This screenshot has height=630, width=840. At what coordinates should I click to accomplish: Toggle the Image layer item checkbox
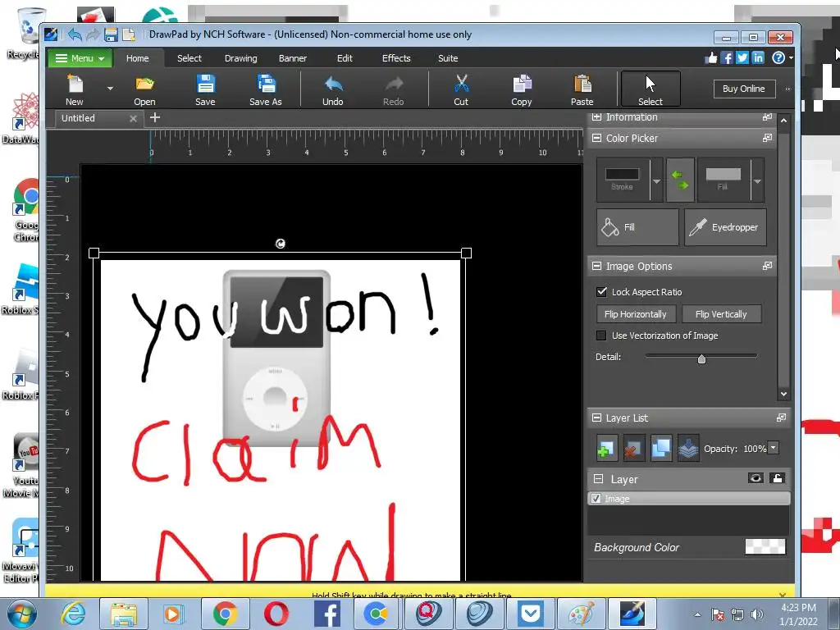(596, 499)
